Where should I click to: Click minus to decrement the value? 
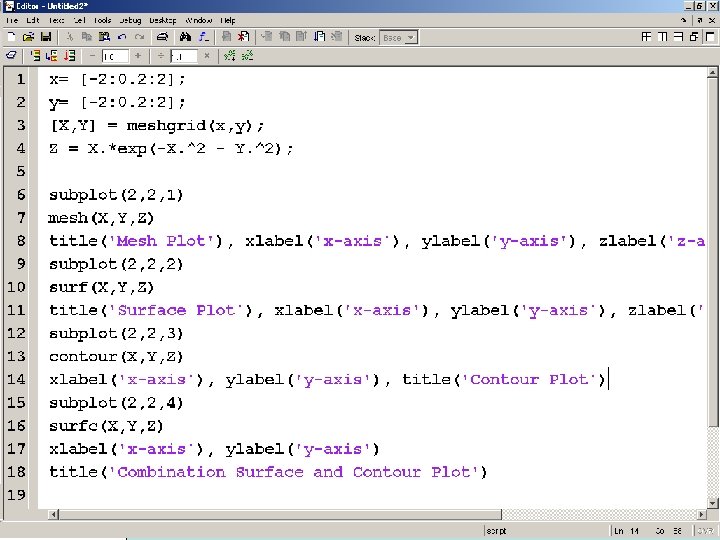click(x=92, y=56)
